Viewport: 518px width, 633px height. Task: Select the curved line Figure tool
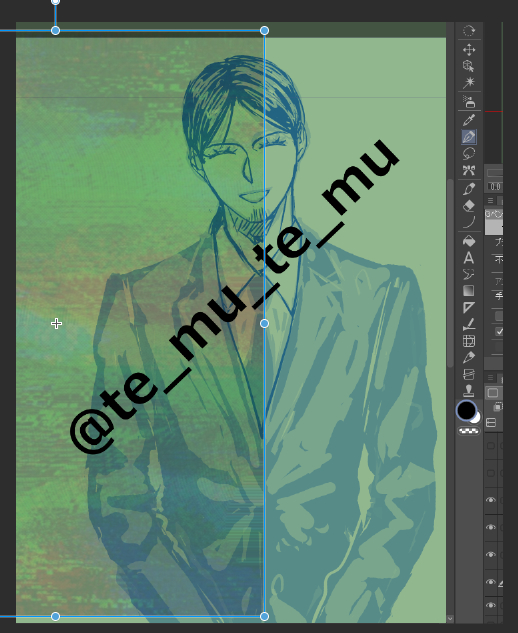click(469, 222)
